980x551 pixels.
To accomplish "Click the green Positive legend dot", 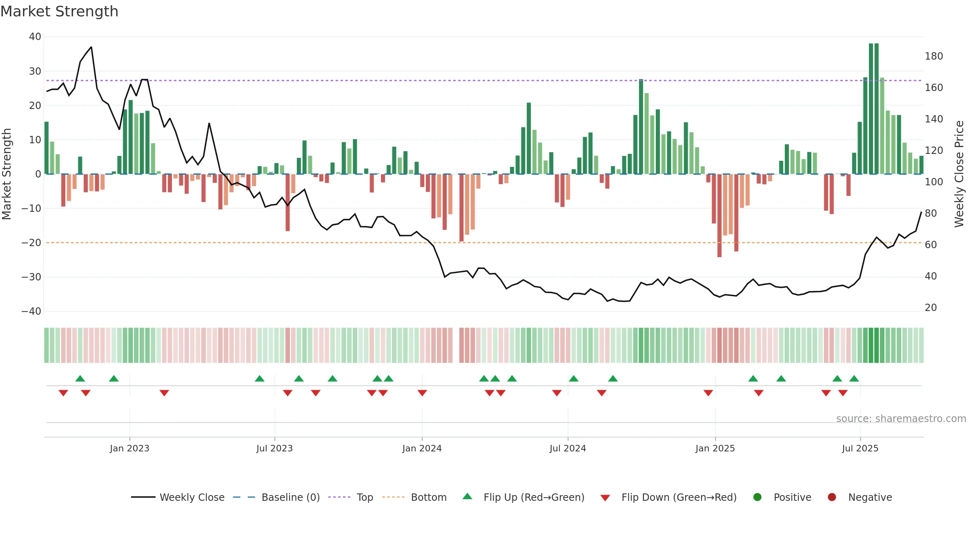I will 757,497.
